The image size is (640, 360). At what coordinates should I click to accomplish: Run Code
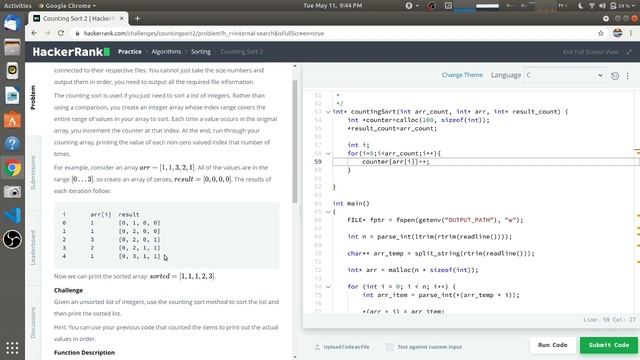click(x=553, y=345)
